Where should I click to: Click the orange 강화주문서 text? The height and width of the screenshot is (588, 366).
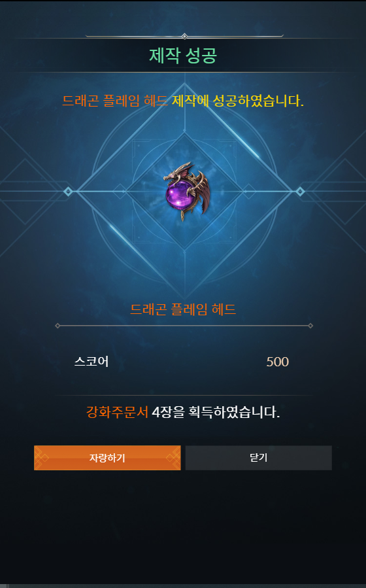point(117,412)
